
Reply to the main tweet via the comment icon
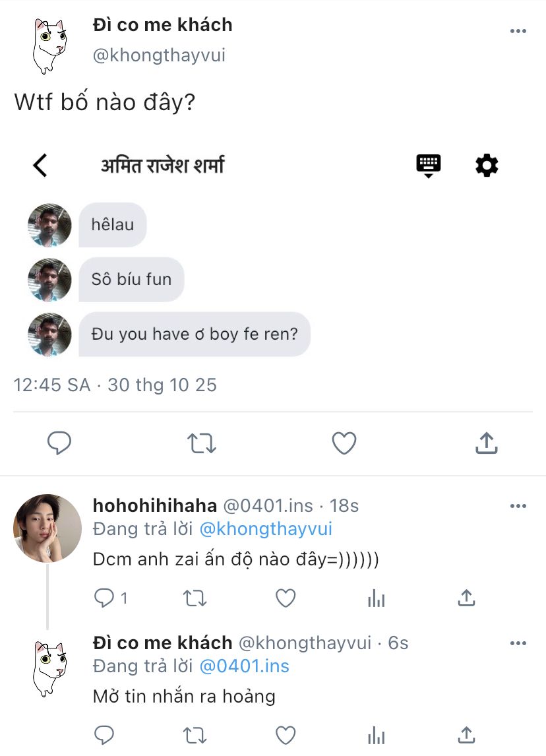(59, 443)
